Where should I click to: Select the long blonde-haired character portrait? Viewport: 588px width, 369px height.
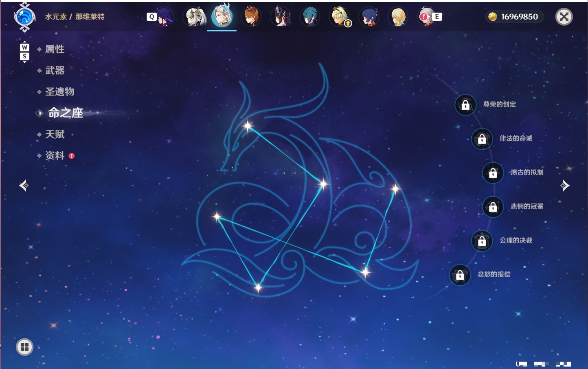(398, 17)
